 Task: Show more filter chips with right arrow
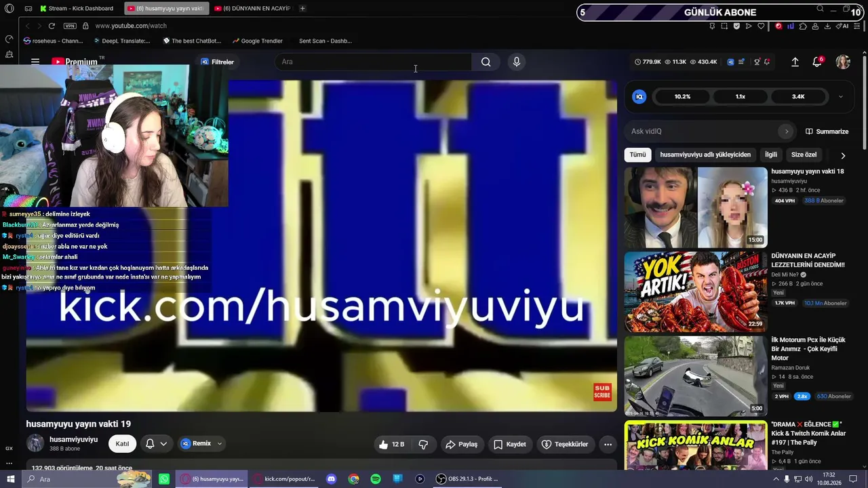[843, 155]
